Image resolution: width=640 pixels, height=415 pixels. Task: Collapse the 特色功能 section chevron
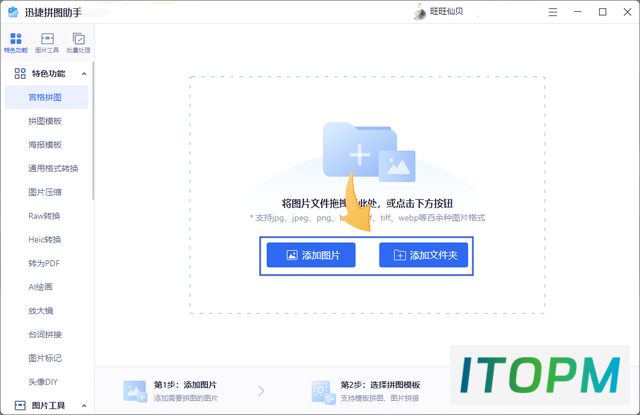[x=84, y=74]
